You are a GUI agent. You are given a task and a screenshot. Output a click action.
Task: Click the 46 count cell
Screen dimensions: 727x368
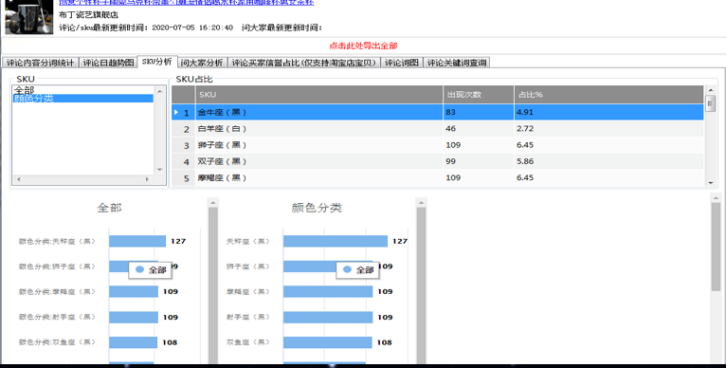[478, 128]
